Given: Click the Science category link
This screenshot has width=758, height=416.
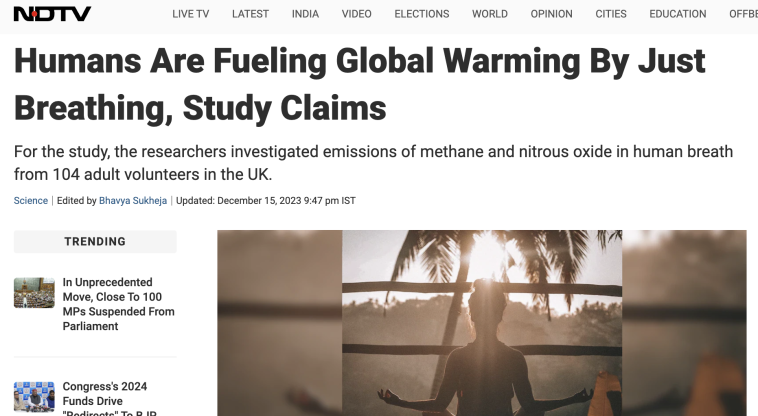Looking at the screenshot, I should pos(31,200).
